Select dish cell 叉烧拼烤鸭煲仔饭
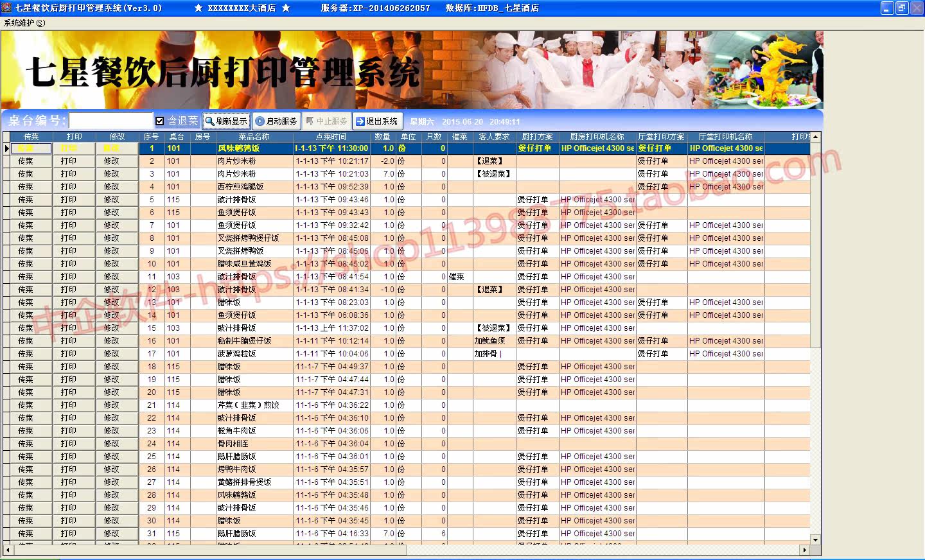This screenshot has height=560, width=925. 254,238
